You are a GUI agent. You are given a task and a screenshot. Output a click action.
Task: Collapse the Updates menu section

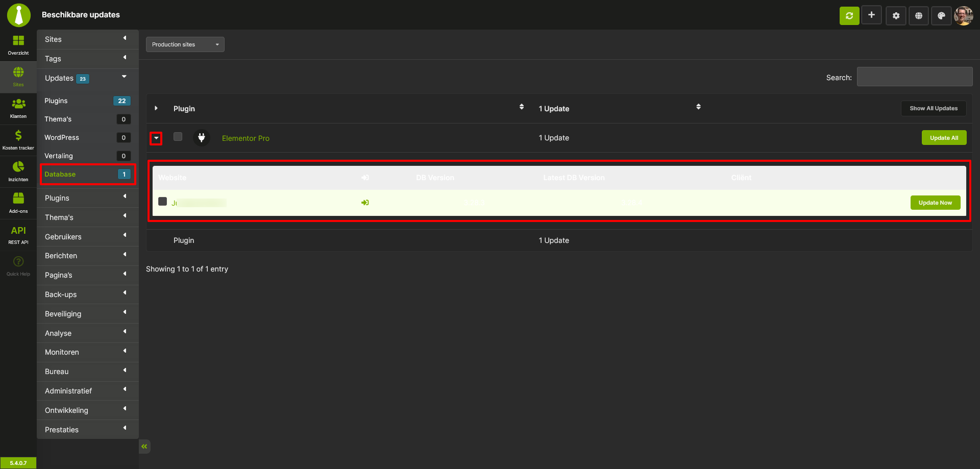pyautogui.click(x=88, y=78)
